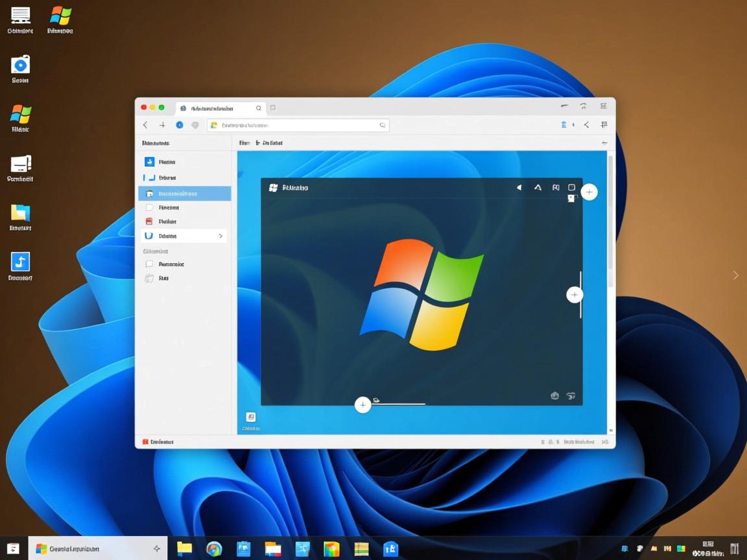
Task: Click the forward chevron at the screen's right edge
Action: click(x=735, y=275)
